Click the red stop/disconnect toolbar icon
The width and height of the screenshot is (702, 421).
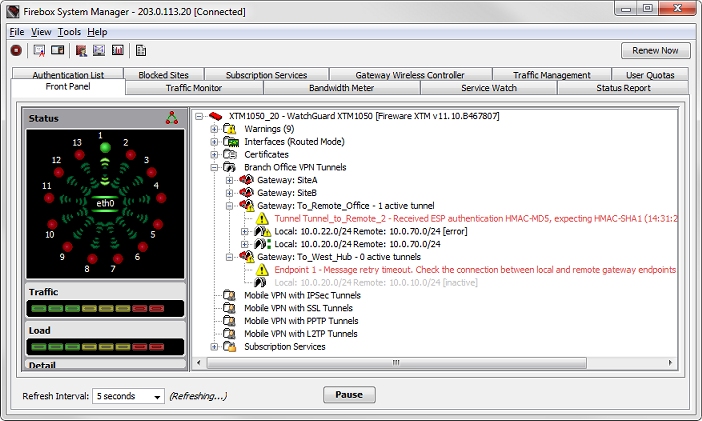[x=16, y=50]
